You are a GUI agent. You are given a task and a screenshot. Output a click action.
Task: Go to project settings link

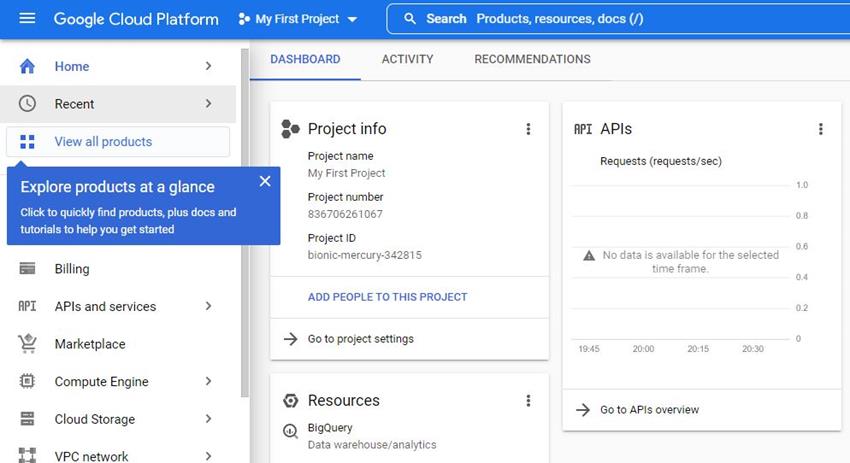[360, 339]
